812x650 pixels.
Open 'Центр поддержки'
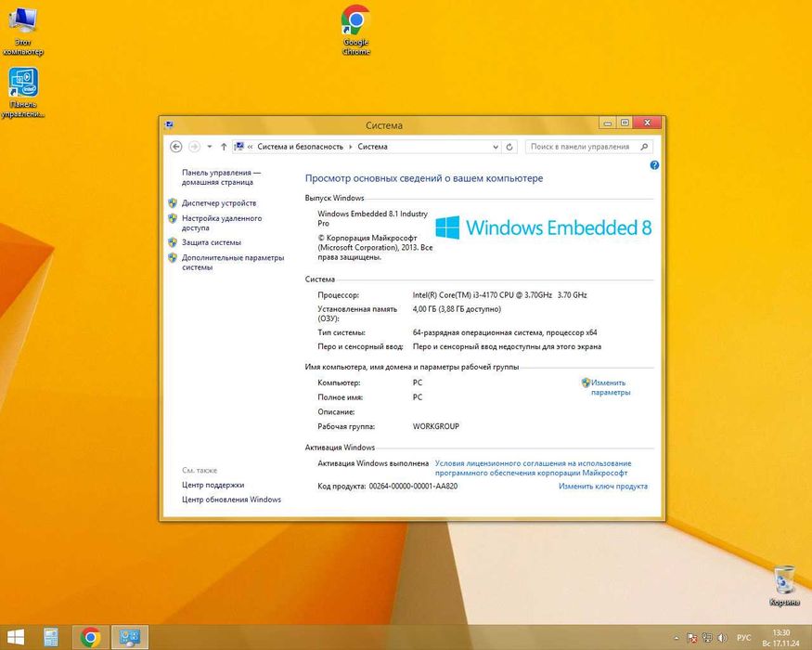click(213, 485)
